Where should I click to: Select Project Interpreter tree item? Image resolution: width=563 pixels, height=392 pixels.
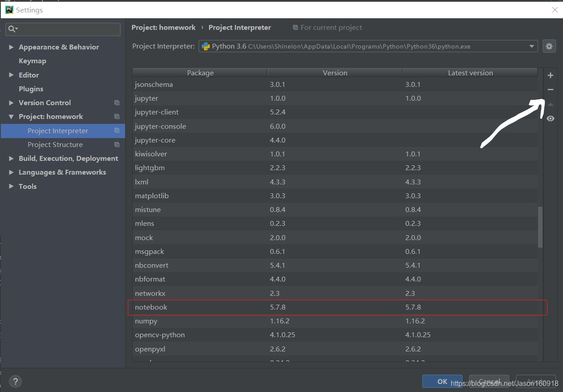pyautogui.click(x=63, y=131)
